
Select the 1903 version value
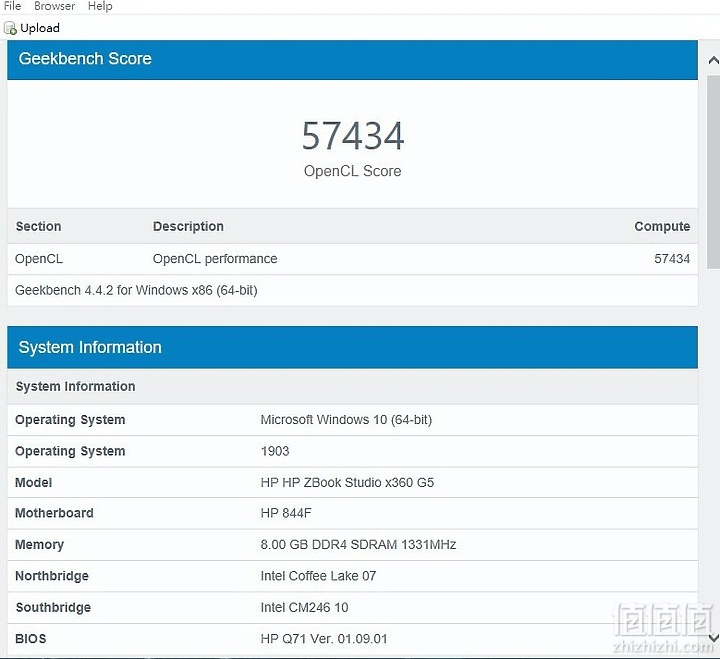click(275, 451)
